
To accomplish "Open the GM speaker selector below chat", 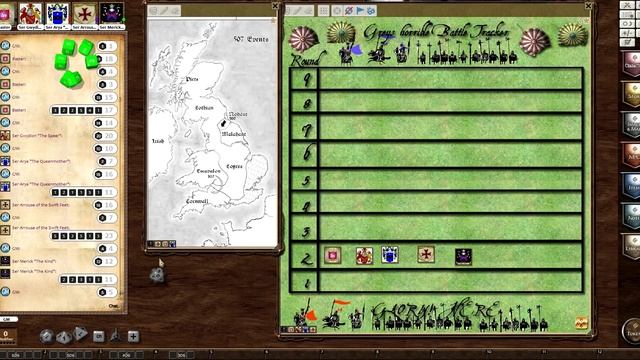I will [x=9, y=320].
